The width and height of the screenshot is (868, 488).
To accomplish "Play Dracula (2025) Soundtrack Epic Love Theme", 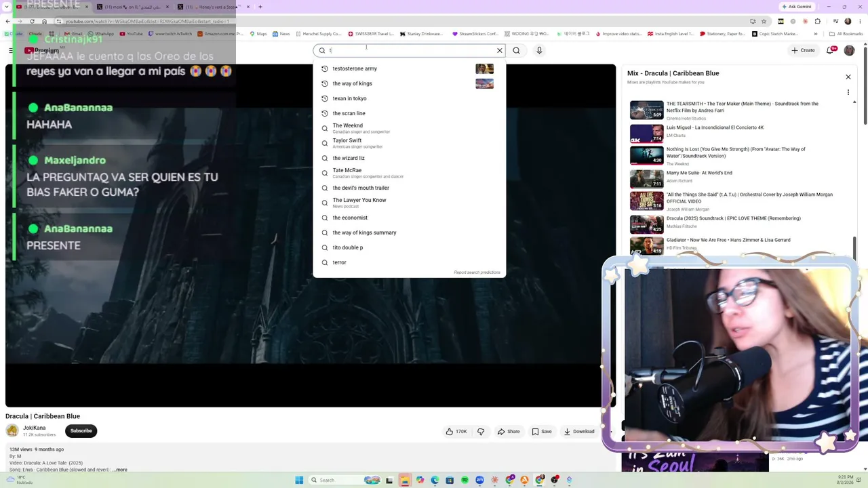I will tap(739, 224).
